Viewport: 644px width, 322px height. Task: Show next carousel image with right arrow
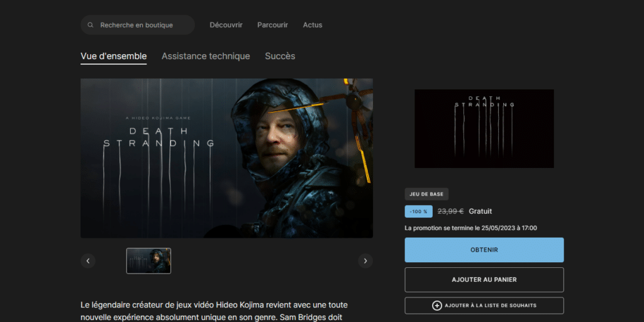click(x=365, y=261)
